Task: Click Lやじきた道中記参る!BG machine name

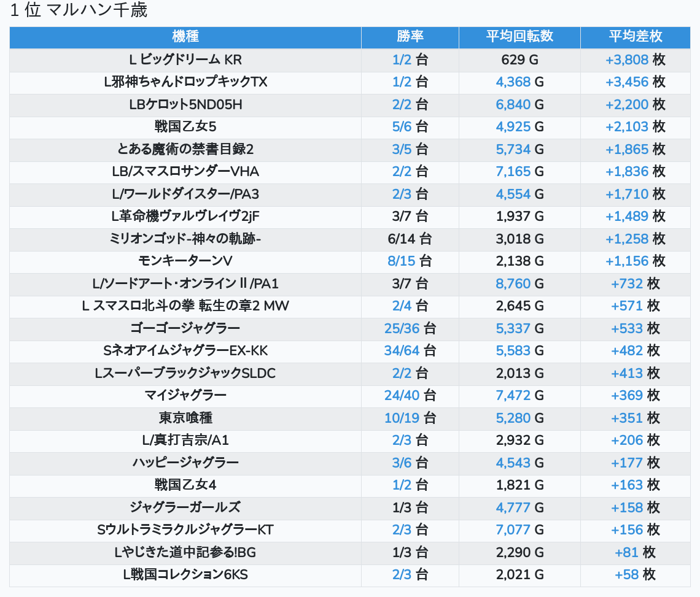Action: pyautogui.click(x=185, y=552)
